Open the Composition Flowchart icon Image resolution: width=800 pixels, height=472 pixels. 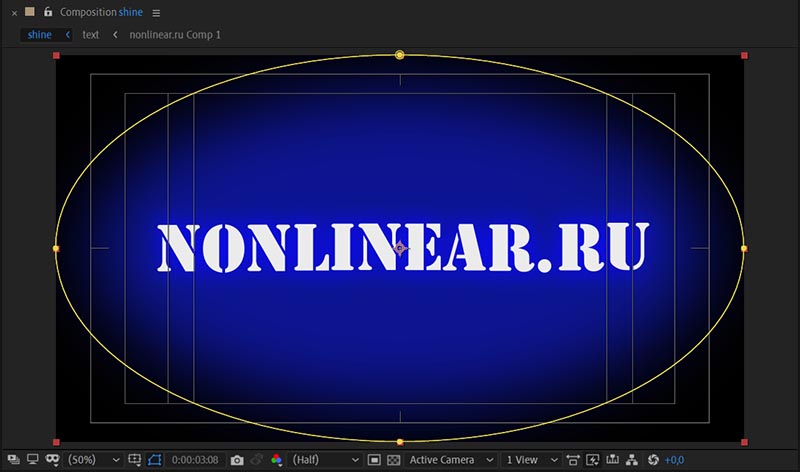632,460
